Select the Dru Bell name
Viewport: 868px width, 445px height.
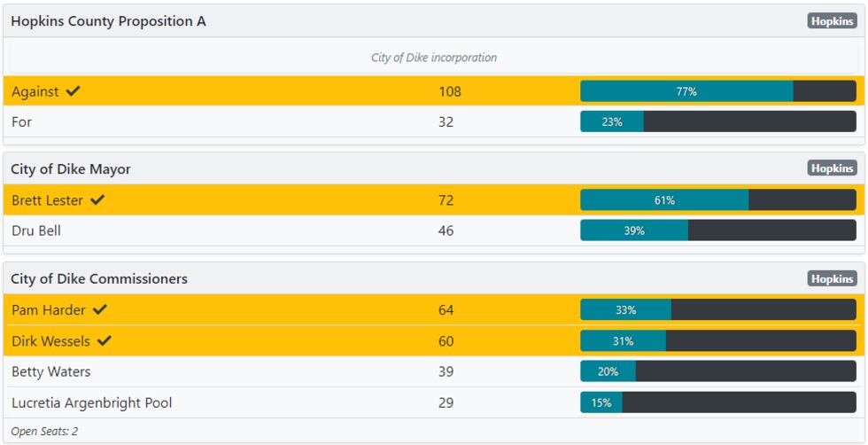[x=36, y=230]
